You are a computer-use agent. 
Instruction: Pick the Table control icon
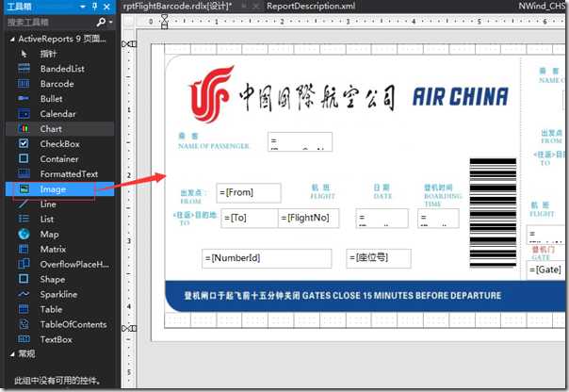click(24, 309)
